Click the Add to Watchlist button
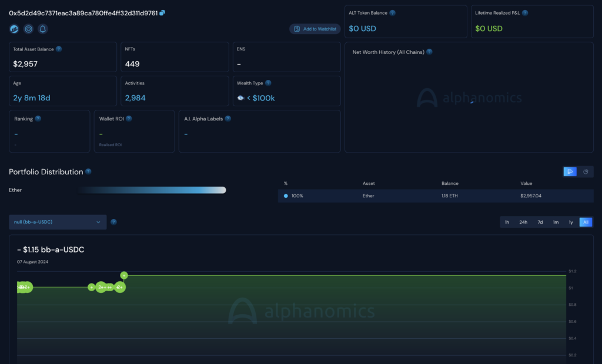 coord(315,29)
